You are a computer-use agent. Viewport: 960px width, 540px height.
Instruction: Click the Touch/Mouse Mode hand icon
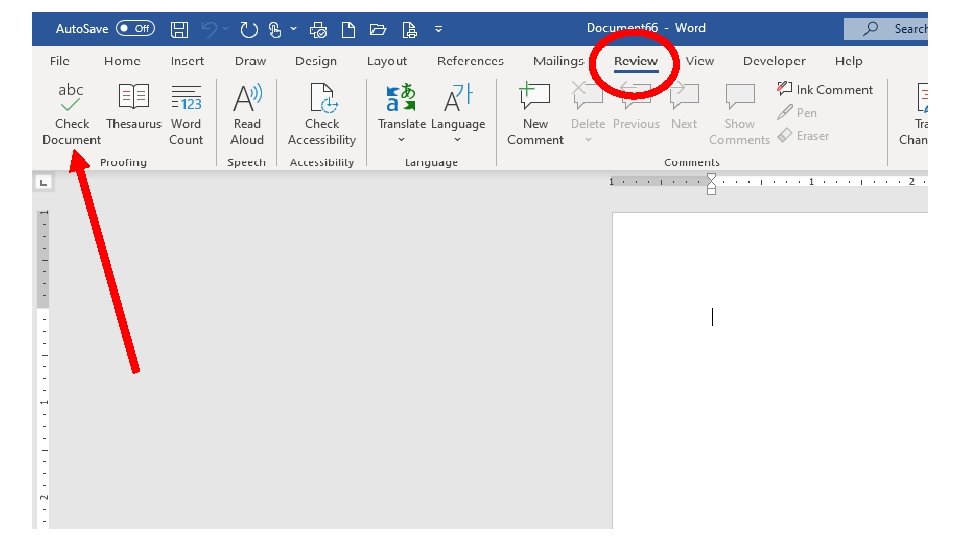coord(275,29)
